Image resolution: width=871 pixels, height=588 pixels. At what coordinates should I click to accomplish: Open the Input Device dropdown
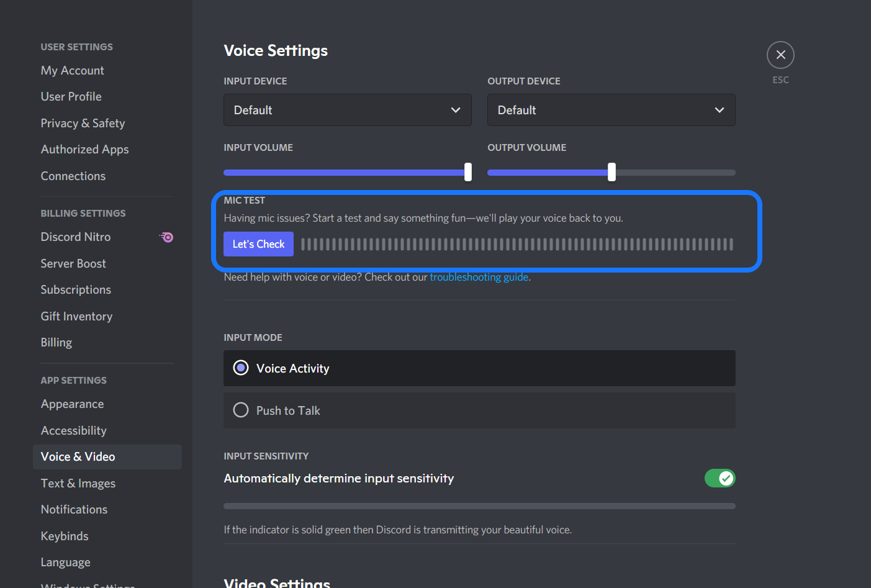(348, 110)
